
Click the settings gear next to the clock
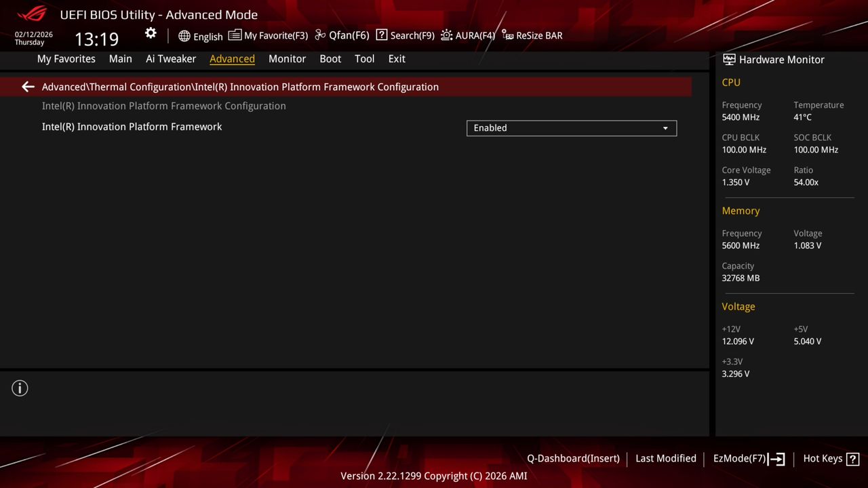pos(151,33)
